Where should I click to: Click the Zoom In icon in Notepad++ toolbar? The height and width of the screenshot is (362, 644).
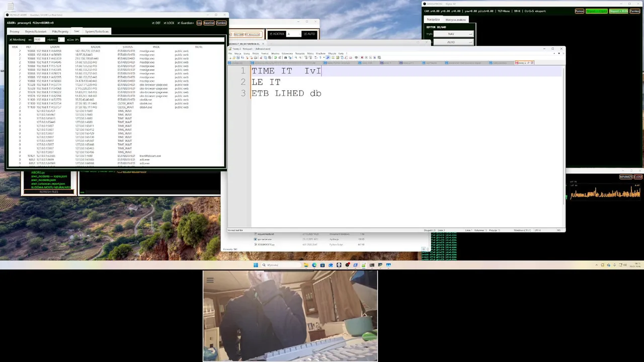click(296, 57)
